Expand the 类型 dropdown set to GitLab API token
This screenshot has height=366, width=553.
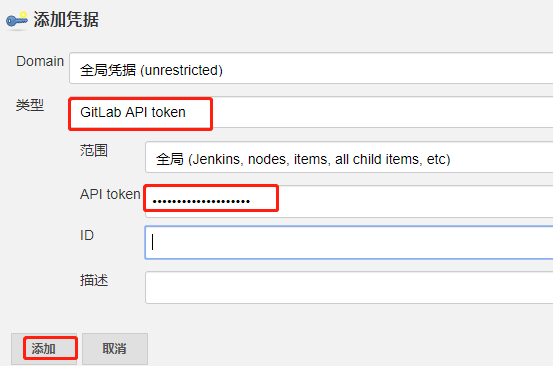[x=311, y=113]
